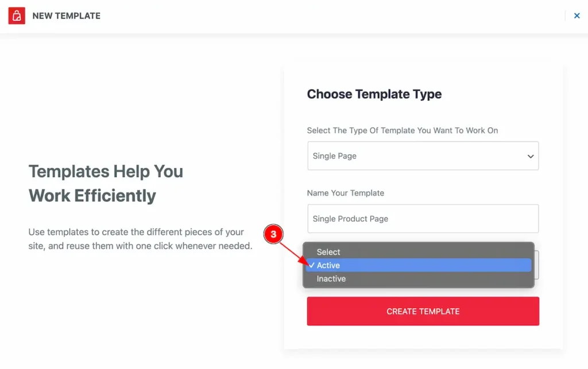Click the red step 3 marker
This screenshot has height=369, width=588.
click(273, 235)
